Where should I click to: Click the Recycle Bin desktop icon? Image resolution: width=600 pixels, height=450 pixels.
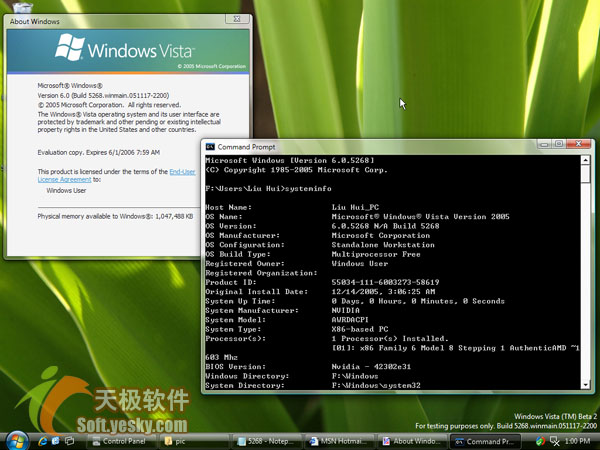click(22, 7)
